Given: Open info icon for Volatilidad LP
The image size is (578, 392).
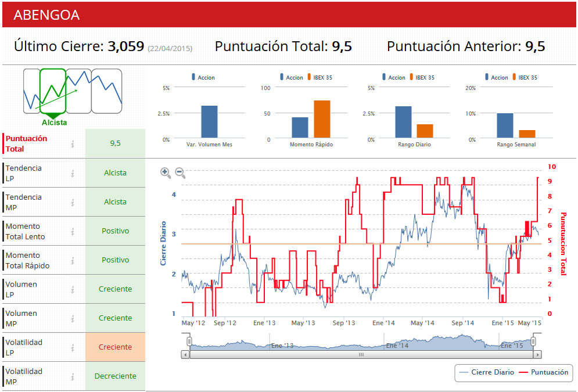Looking at the screenshot, I should coord(73,347).
